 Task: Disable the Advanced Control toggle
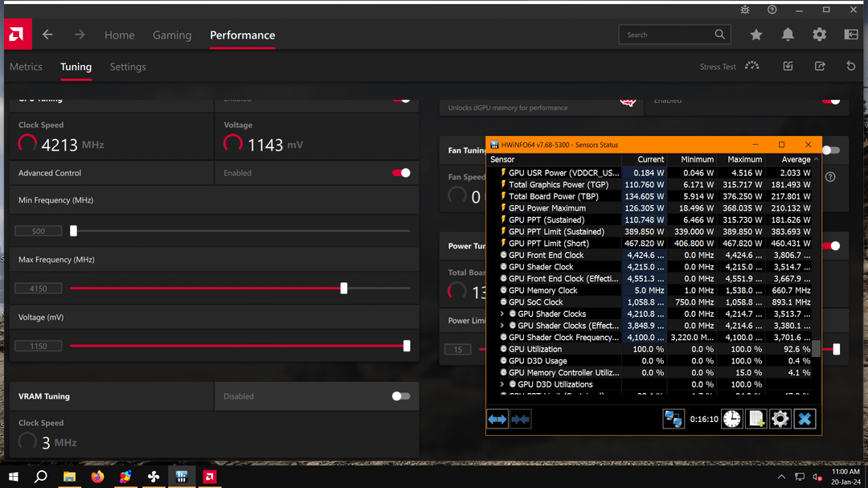click(401, 173)
